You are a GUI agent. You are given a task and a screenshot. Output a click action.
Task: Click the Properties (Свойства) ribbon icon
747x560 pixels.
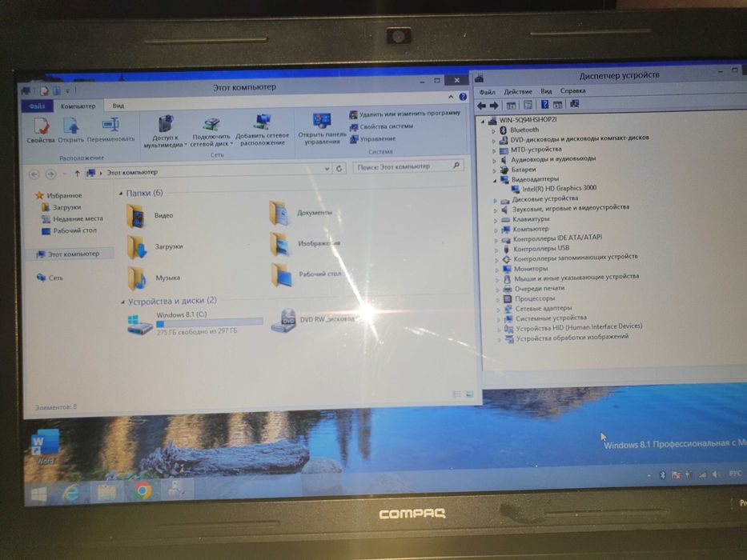(41, 130)
